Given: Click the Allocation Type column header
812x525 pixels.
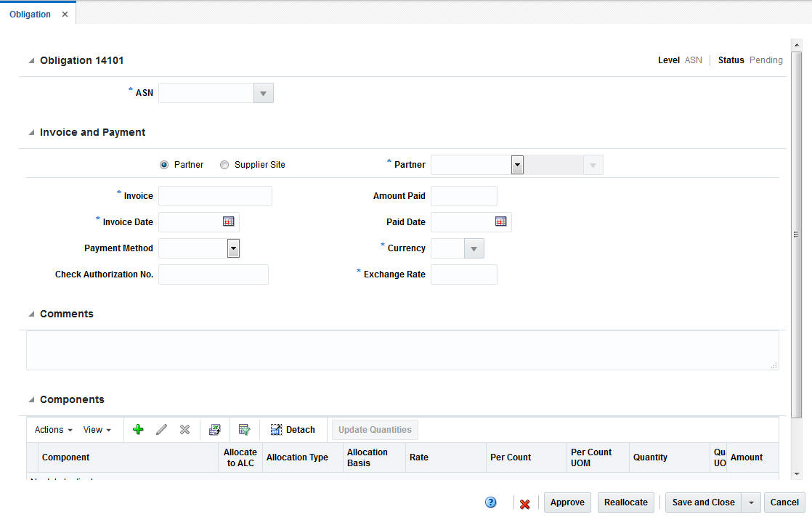Looking at the screenshot, I should (303, 457).
